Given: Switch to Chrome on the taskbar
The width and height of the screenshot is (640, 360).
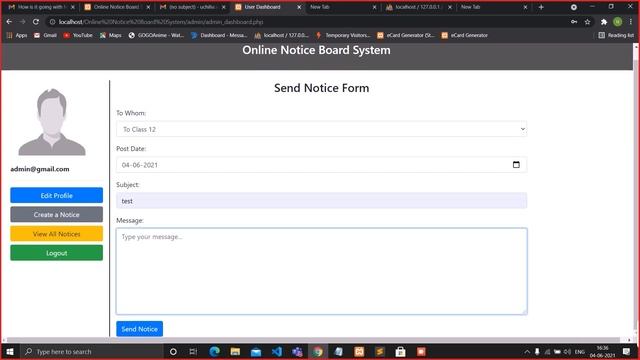Looking at the screenshot, I should (x=318, y=351).
